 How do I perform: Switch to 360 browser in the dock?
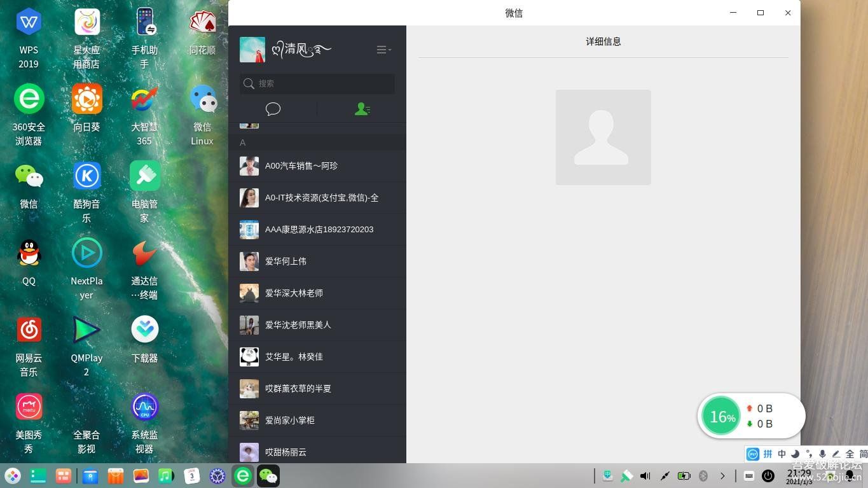243,476
